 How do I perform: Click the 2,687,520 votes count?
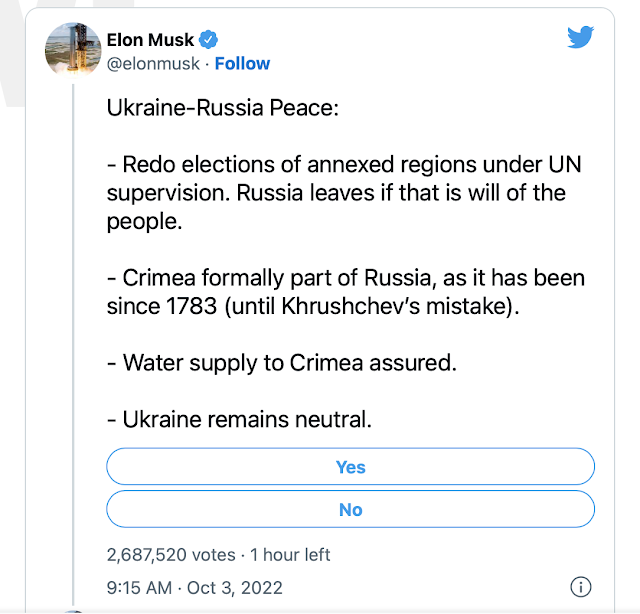(171, 554)
